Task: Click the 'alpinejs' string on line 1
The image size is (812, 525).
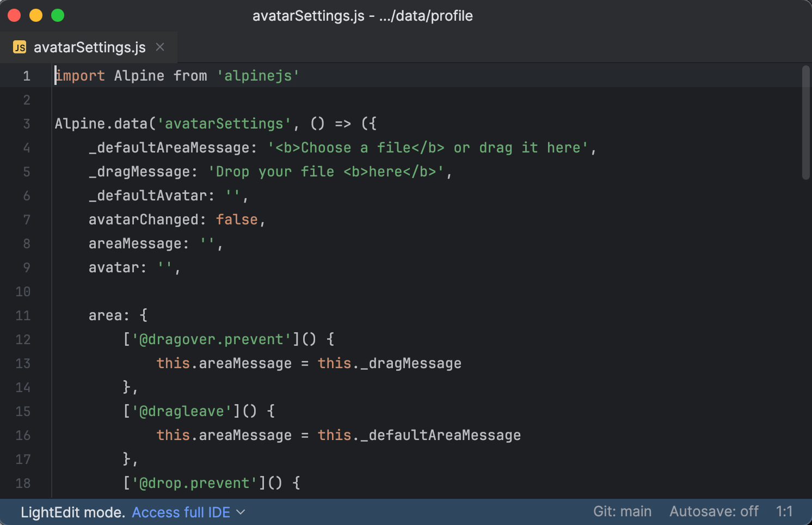Action: coord(257,76)
